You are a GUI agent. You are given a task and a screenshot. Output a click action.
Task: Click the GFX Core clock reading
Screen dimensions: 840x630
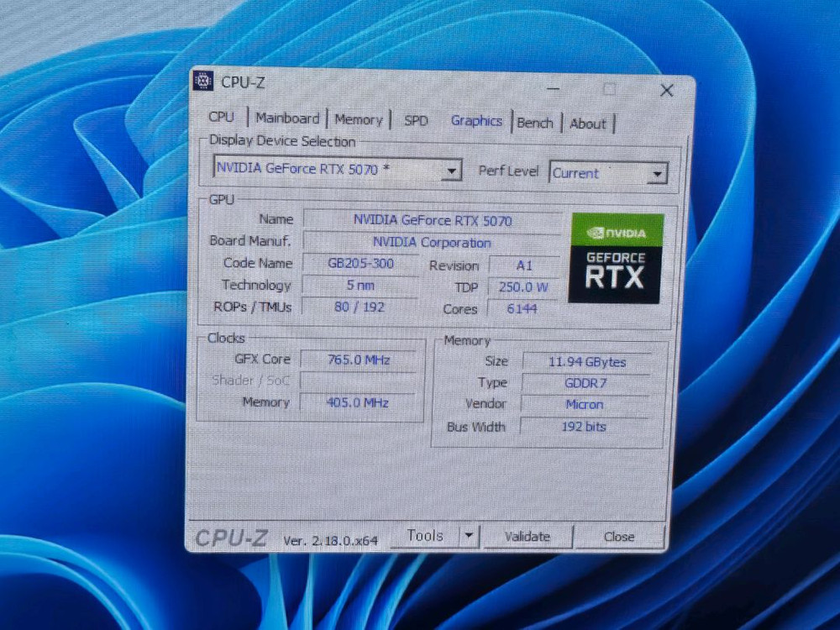point(360,359)
